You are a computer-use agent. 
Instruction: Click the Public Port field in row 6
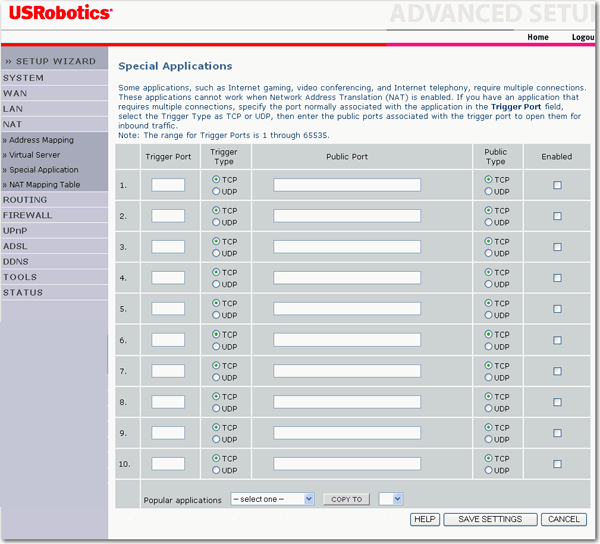pyautogui.click(x=347, y=340)
